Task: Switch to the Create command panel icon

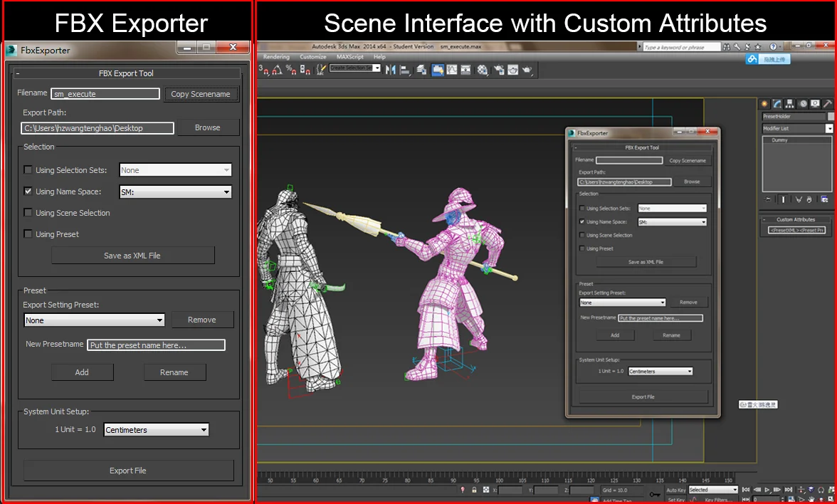Action: 764,104
